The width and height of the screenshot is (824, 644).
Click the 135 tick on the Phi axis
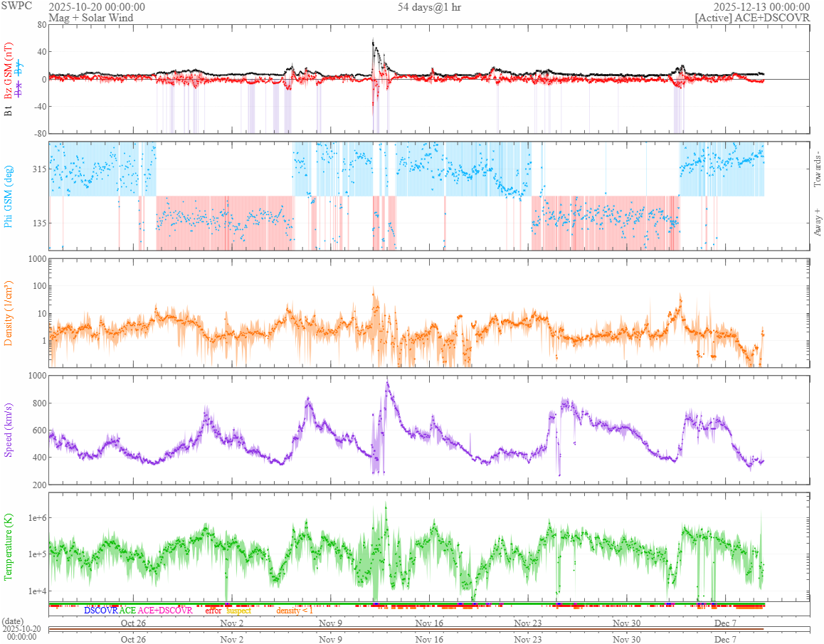click(39, 223)
